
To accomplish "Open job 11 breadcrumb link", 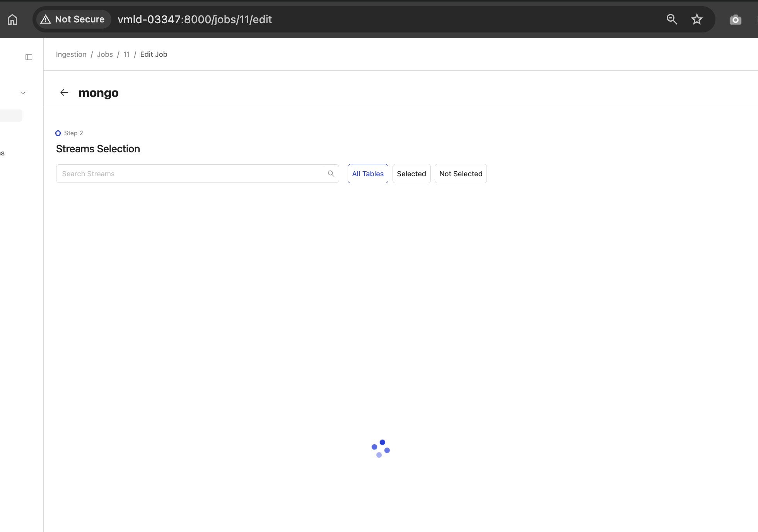I will [x=126, y=55].
